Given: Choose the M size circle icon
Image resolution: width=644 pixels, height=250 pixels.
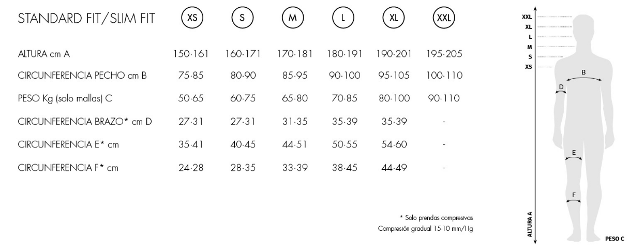Looking at the screenshot, I should click(x=293, y=18).
